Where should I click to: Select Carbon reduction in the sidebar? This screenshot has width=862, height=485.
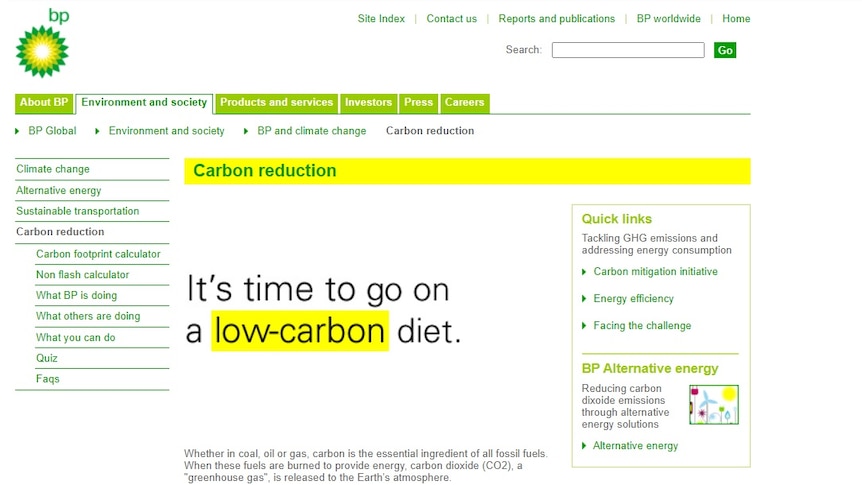pyautogui.click(x=60, y=232)
